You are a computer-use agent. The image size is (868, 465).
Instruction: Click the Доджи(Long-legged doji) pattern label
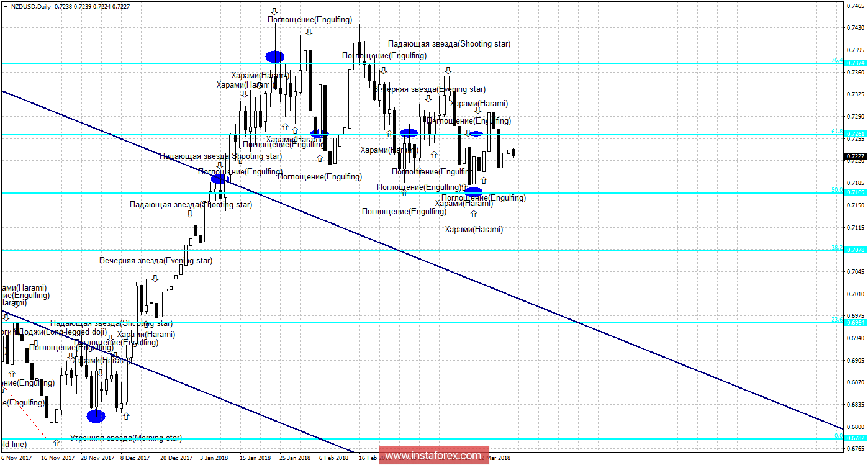pos(63,332)
